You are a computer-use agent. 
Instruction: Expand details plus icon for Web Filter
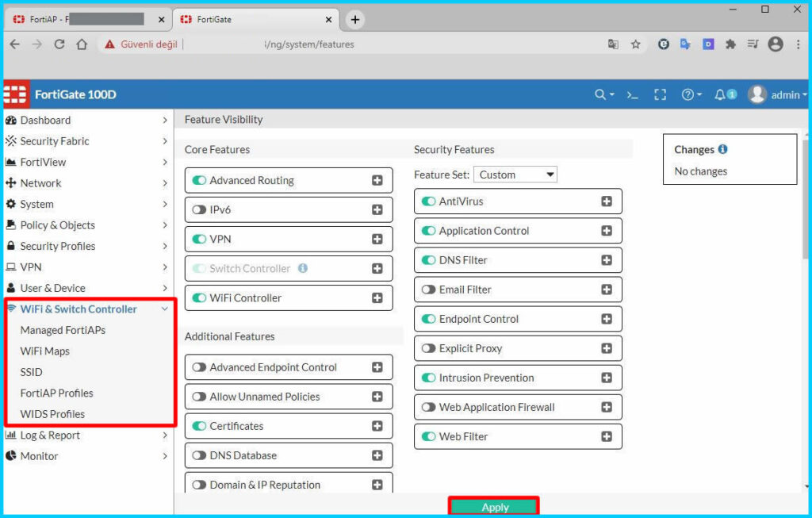click(x=607, y=436)
